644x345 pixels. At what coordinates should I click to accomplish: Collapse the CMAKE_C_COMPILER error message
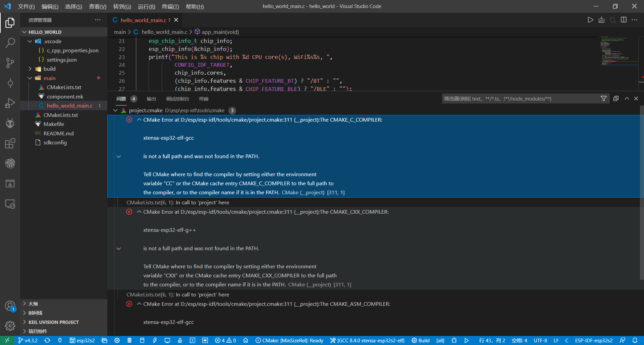pos(139,120)
